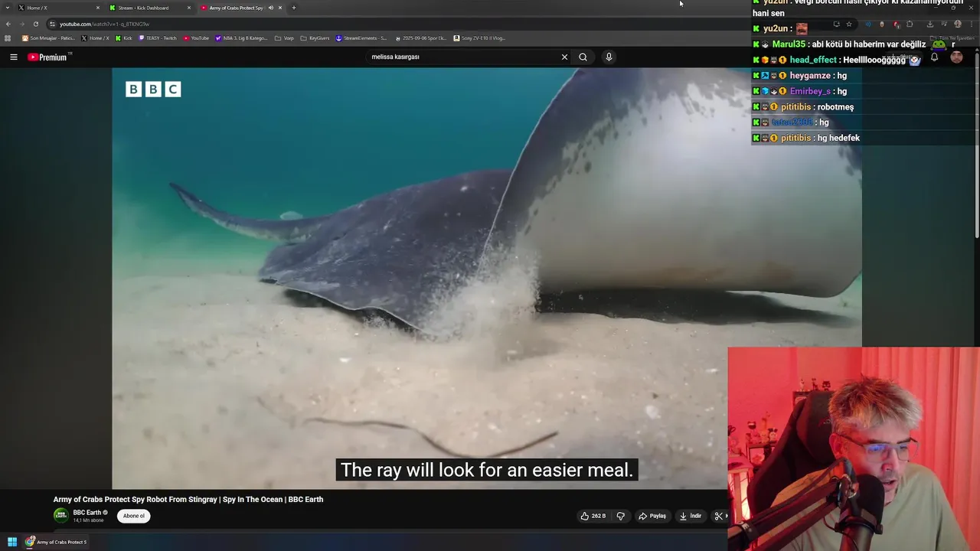980x551 pixels.
Task: Share video using Paylaş button
Action: click(x=652, y=516)
